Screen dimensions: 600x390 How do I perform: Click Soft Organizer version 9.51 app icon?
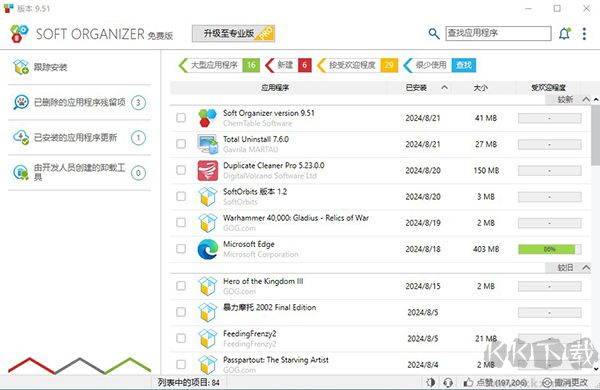click(208, 117)
